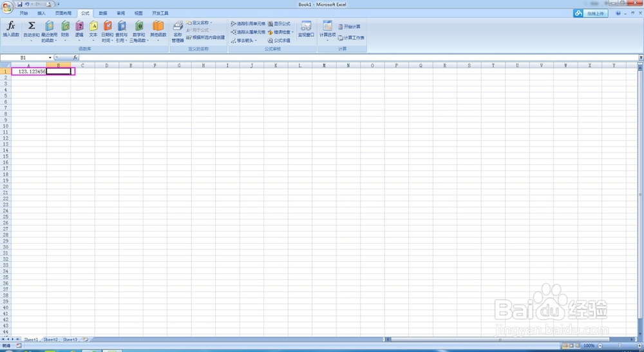Switch to the View (视图) tab

coord(138,13)
